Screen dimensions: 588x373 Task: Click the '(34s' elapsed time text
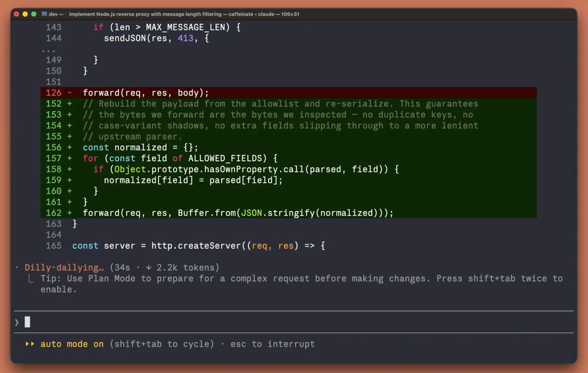pos(120,268)
